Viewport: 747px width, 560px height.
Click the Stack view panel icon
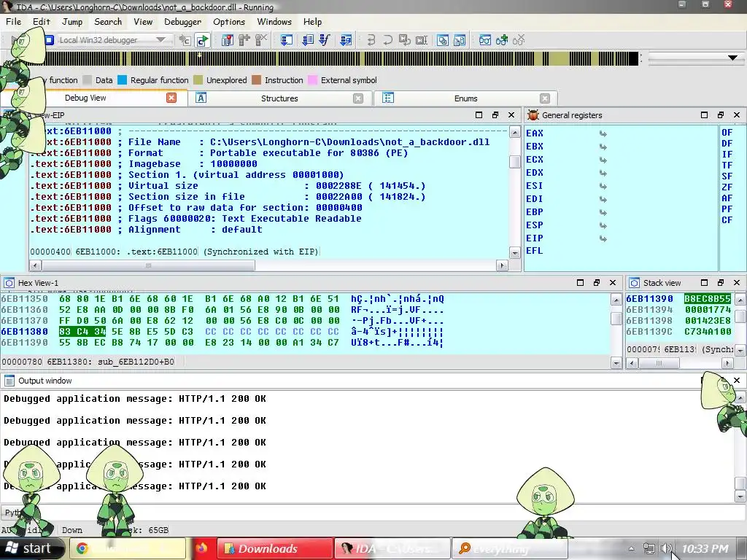point(634,283)
